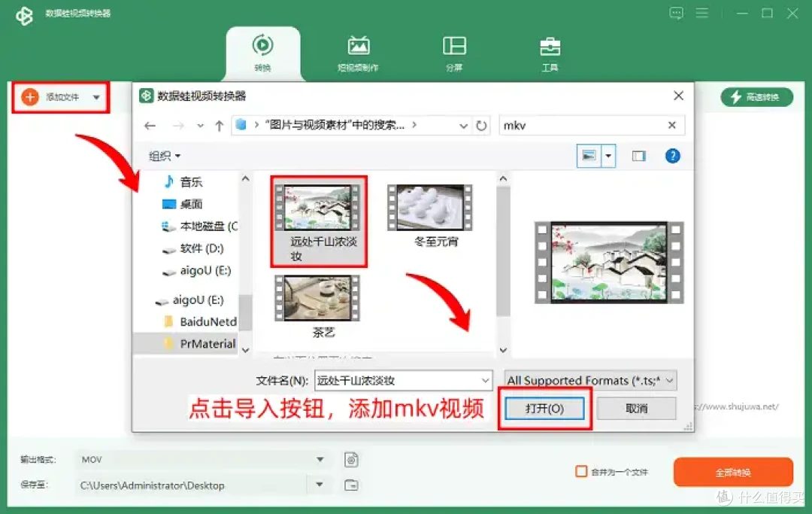
Task: Refresh the file dialog location
Action: tap(482, 126)
